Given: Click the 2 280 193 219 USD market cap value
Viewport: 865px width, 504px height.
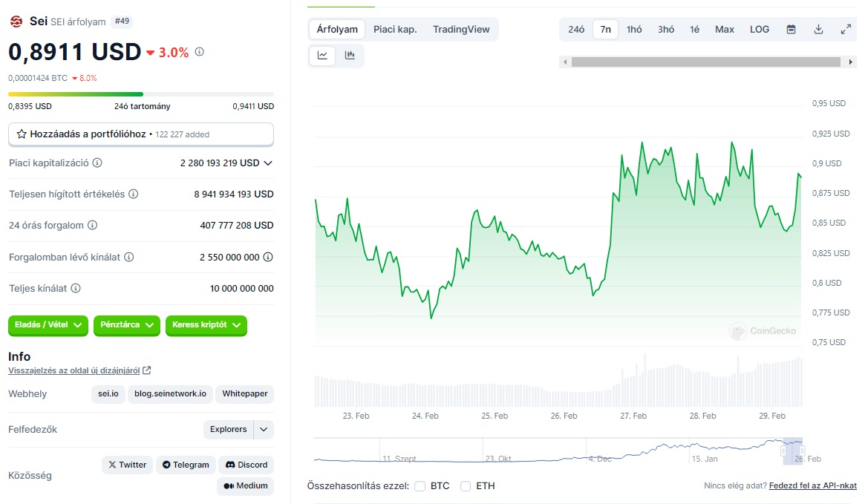Looking at the screenshot, I should pos(220,163).
